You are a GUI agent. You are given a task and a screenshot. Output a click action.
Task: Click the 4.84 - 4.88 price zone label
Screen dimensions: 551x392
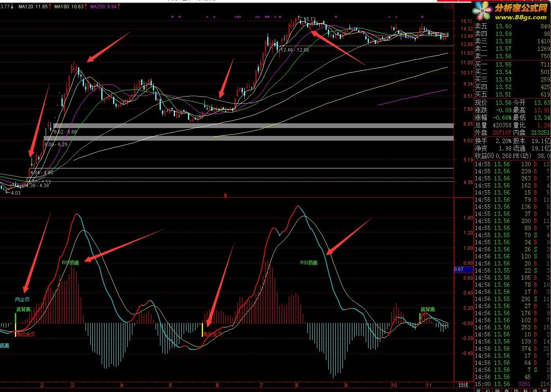pos(42,173)
